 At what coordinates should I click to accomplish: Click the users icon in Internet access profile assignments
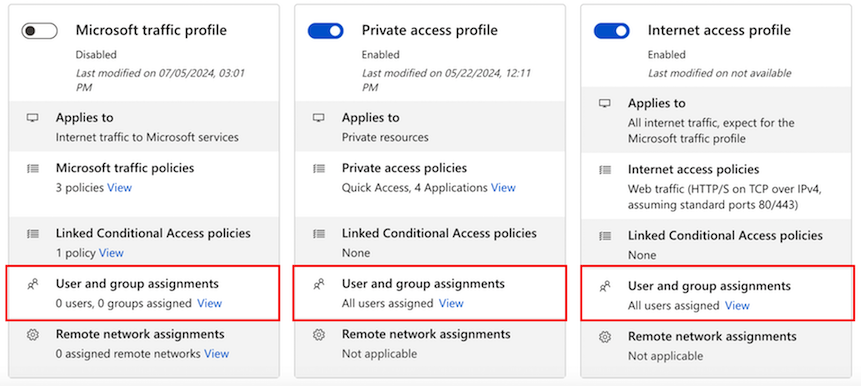click(x=605, y=286)
